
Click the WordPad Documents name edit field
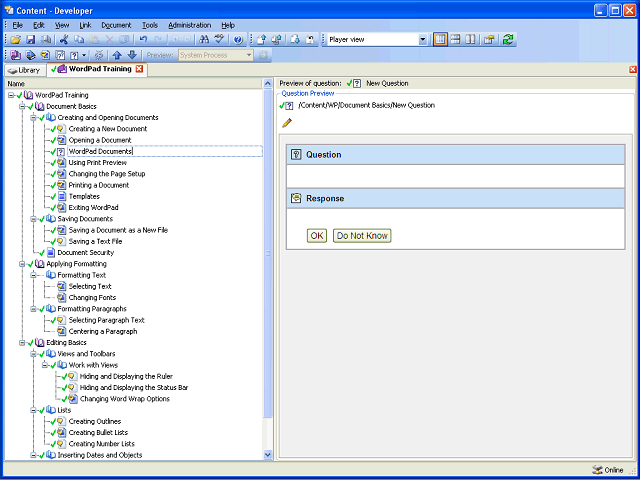(x=165, y=151)
